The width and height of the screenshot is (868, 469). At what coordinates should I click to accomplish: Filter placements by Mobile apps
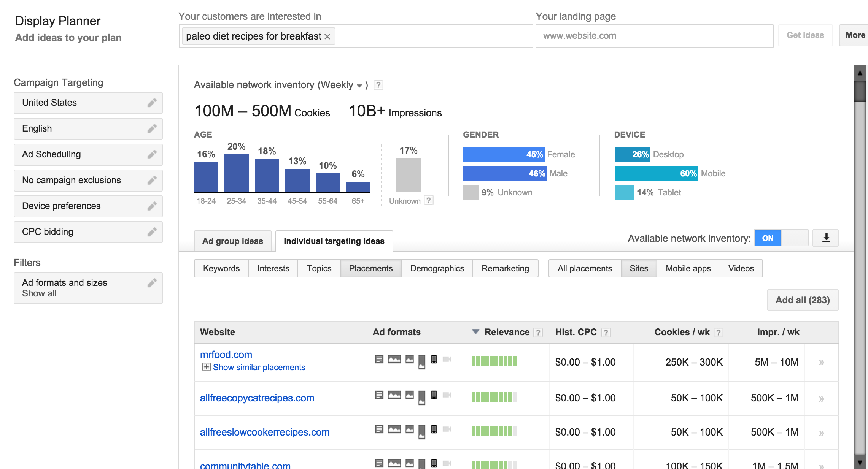pos(688,268)
